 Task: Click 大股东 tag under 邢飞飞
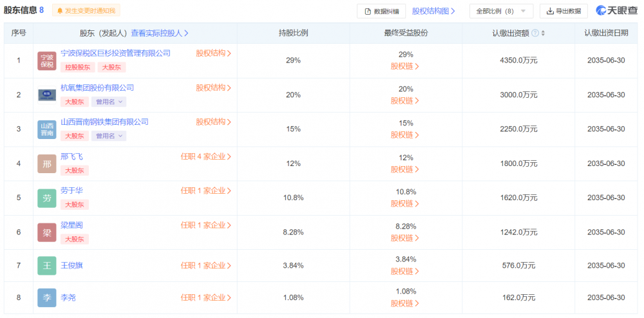pos(75,171)
